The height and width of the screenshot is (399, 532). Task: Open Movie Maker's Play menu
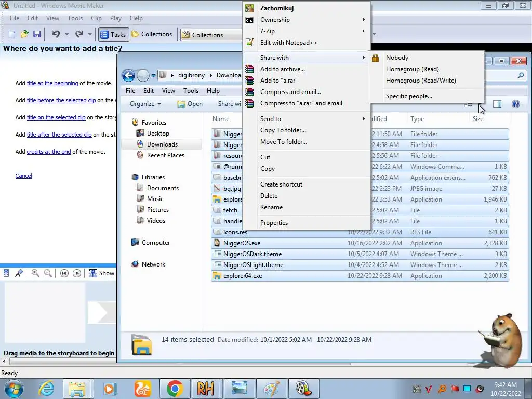point(116,18)
